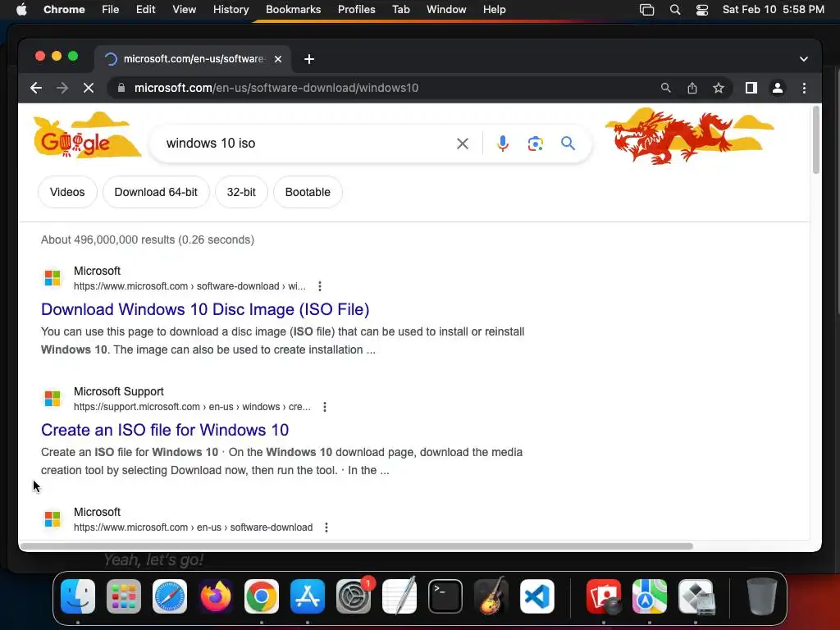
Task: Bookmark this page with the star
Action: pyautogui.click(x=719, y=88)
